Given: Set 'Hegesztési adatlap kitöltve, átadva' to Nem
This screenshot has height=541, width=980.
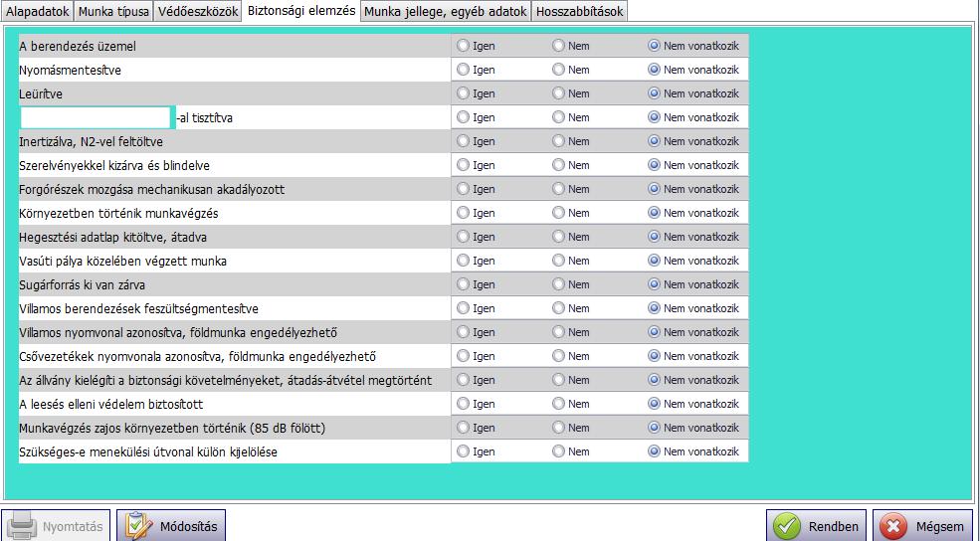Looking at the screenshot, I should (571, 236).
